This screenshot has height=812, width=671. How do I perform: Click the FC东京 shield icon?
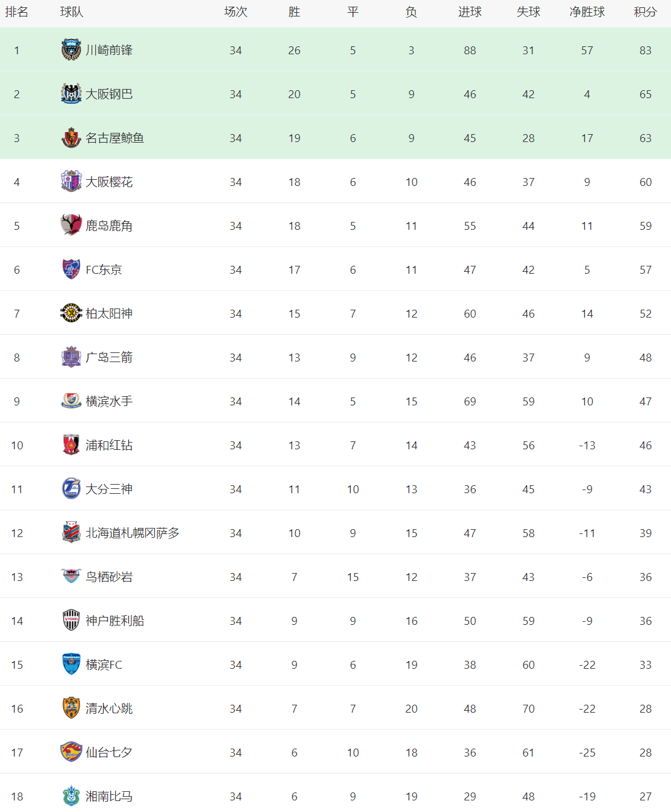71,269
